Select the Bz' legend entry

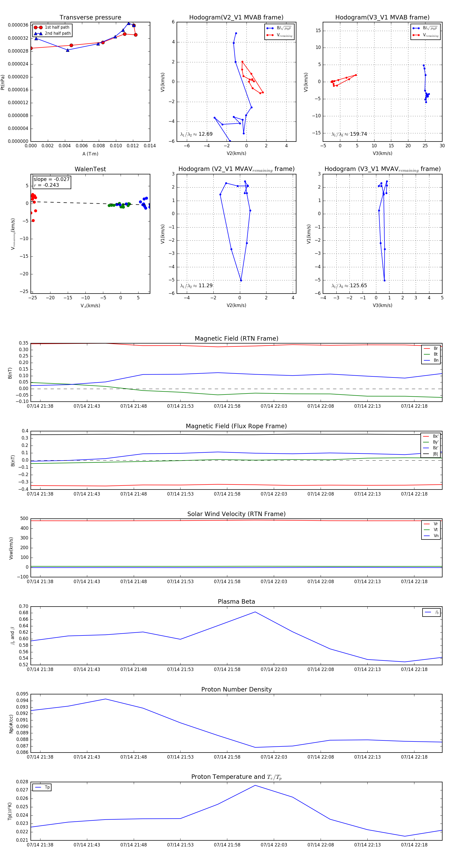coord(431,448)
